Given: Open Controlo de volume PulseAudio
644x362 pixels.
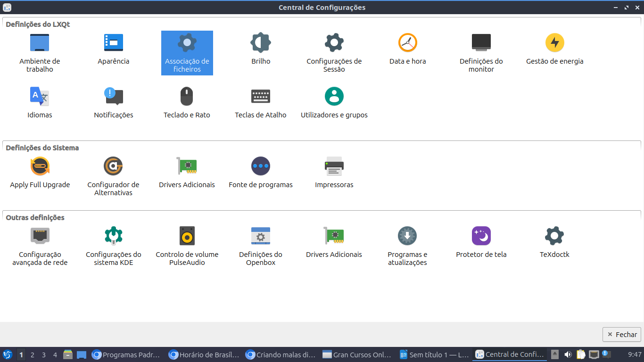Looking at the screenshot, I should coord(187,246).
